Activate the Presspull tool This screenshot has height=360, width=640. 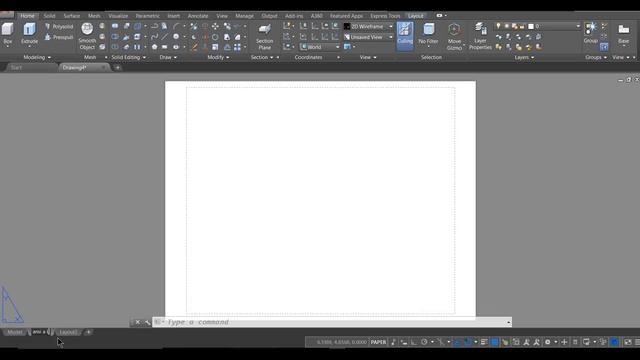pyautogui.click(x=59, y=37)
